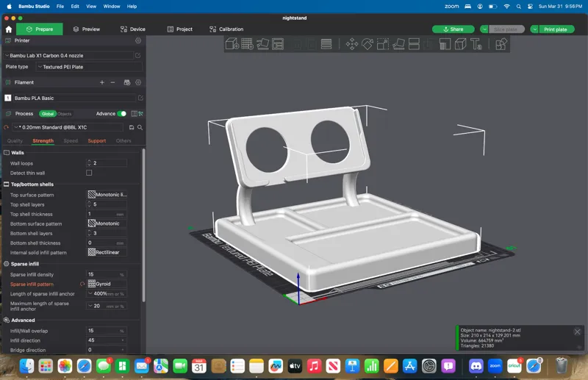This screenshot has height=380, width=588.
Task: Edit the Bambu Lab X1 Carbon printer preset
Action: [137, 56]
